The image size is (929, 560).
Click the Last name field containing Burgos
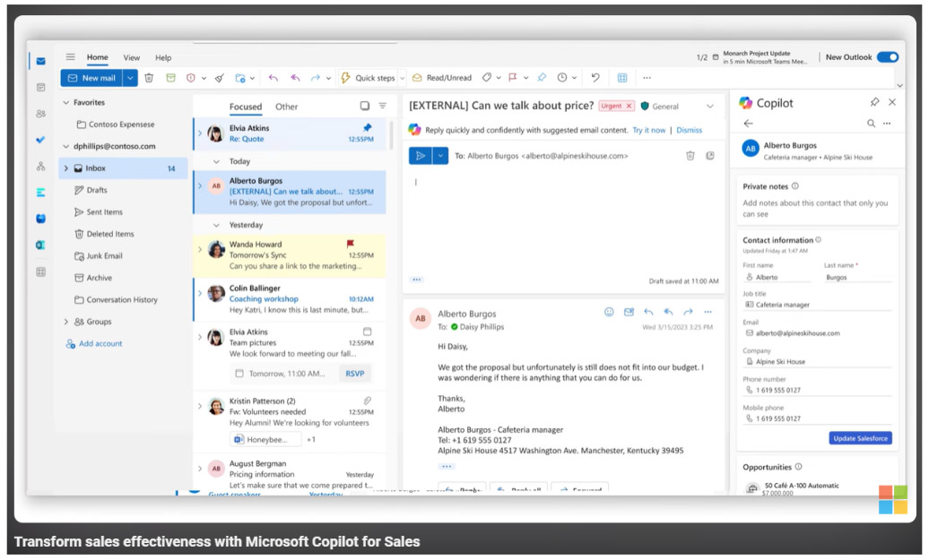pos(857,278)
